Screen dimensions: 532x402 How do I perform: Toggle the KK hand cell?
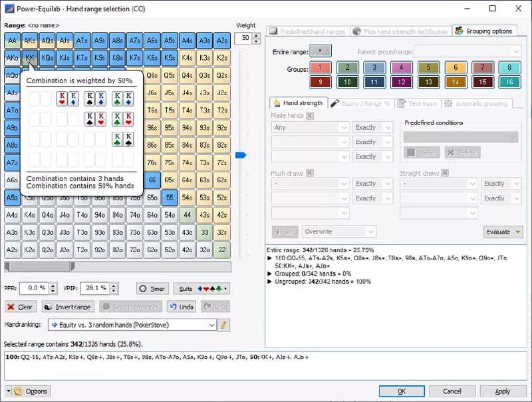[30, 58]
